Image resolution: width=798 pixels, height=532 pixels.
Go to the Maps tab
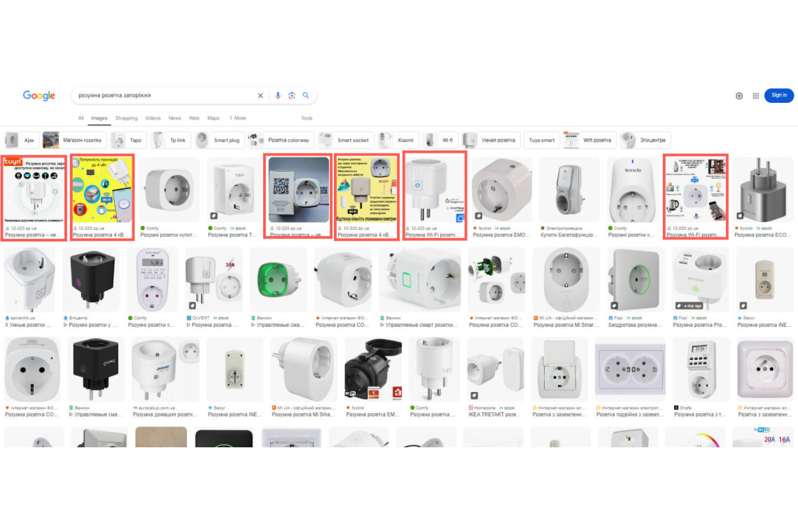pyautogui.click(x=213, y=118)
